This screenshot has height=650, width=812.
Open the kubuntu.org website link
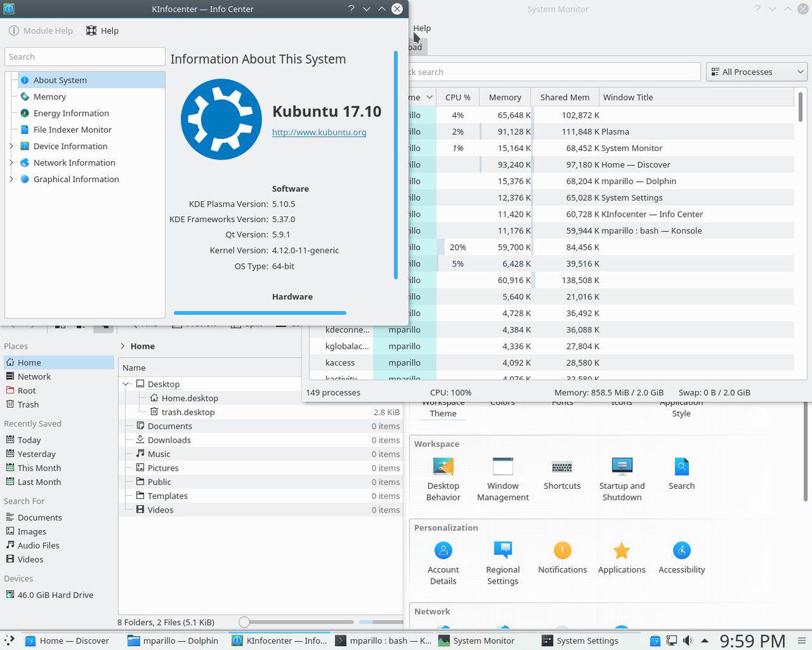pos(319,132)
